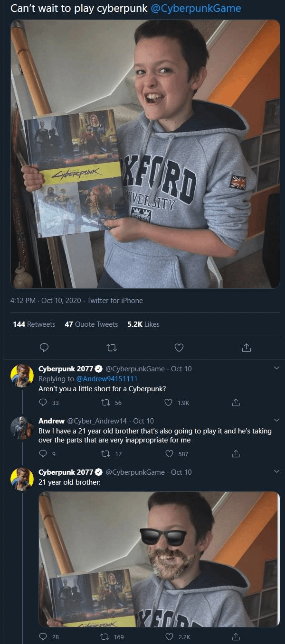The width and height of the screenshot is (285, 644).
Task: Retweet the 'Aren't you a little short' reply
Action: coord(106,403)
